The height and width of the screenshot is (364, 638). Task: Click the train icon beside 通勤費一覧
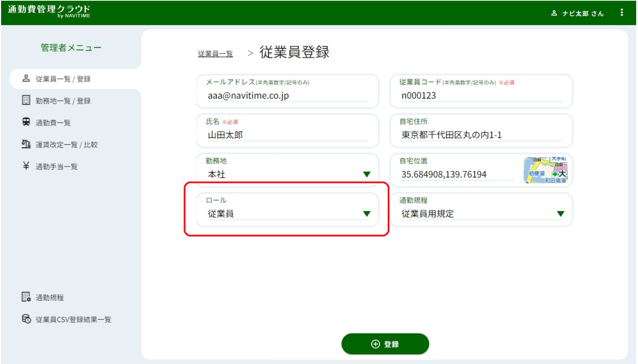[26, 122]
